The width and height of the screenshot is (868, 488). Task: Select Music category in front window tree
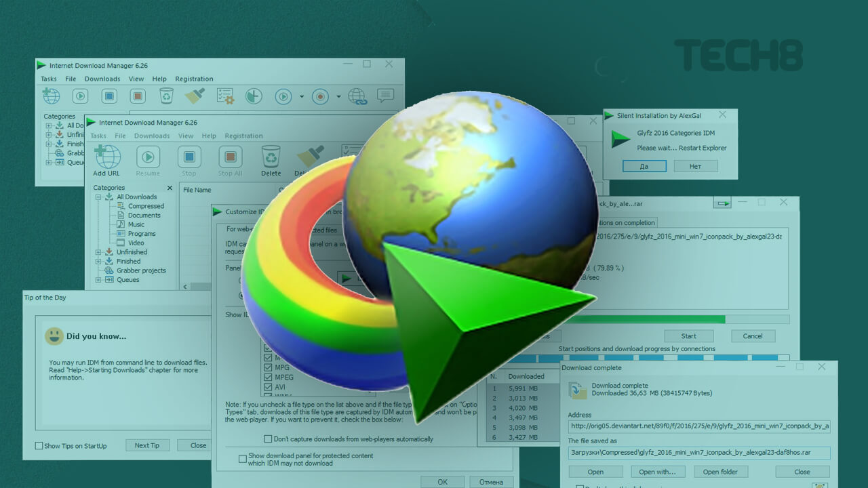[x=136, y=224]
